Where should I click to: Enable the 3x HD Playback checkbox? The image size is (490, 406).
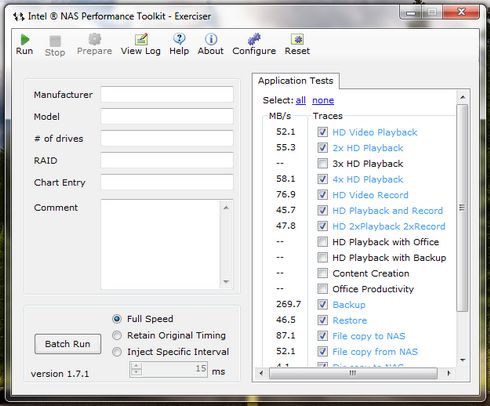pyautogui.click(x=322, y=164)
